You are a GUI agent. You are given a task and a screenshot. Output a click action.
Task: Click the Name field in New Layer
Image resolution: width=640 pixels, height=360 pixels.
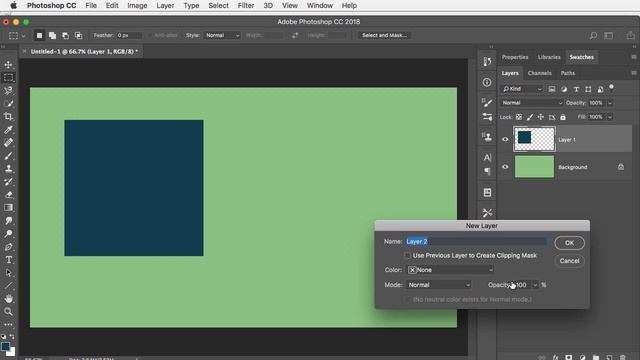pos(476,242)
